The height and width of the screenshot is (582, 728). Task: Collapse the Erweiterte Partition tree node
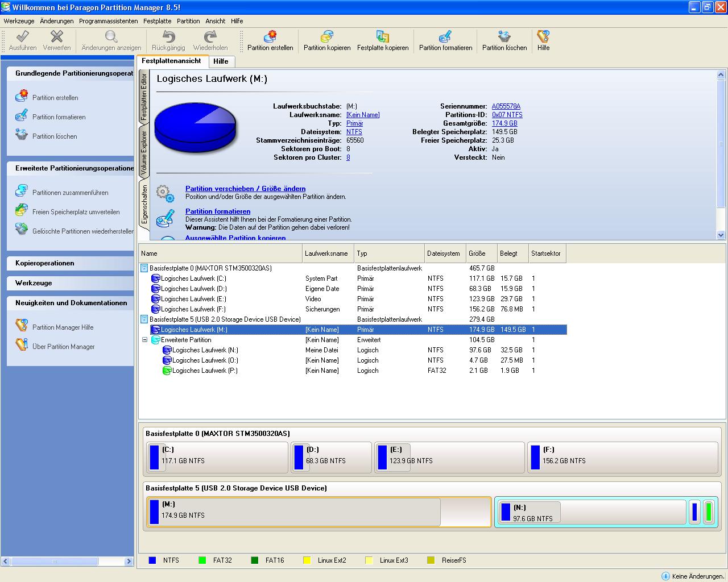pos(146,340)
